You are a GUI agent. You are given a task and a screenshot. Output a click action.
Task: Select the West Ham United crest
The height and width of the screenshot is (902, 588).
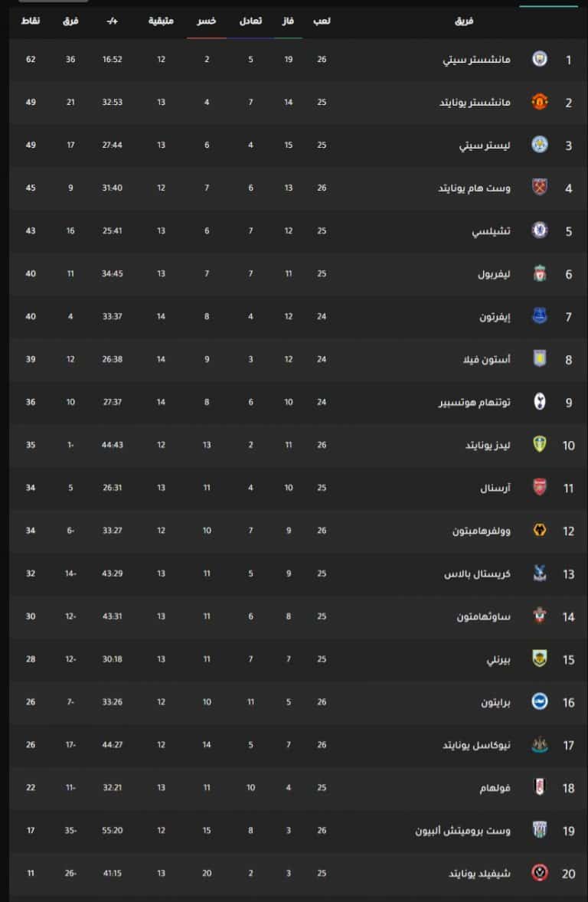pyautogui.click(x=539, y=188)
